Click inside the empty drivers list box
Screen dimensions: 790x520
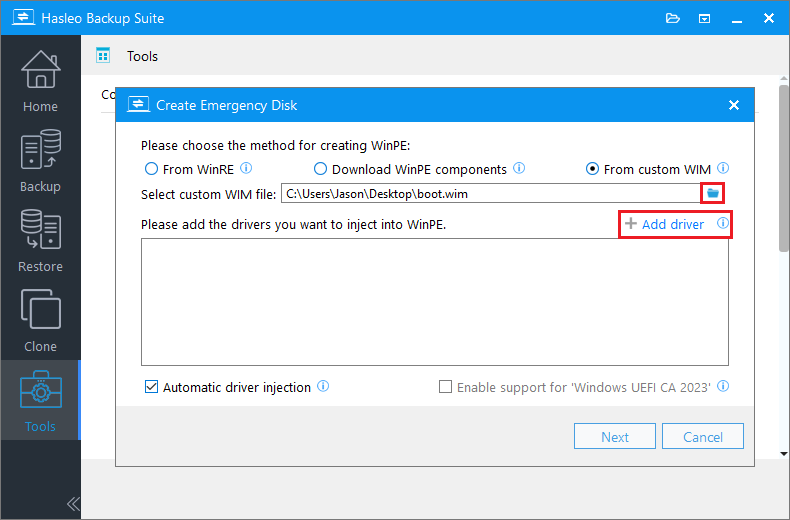435,302
